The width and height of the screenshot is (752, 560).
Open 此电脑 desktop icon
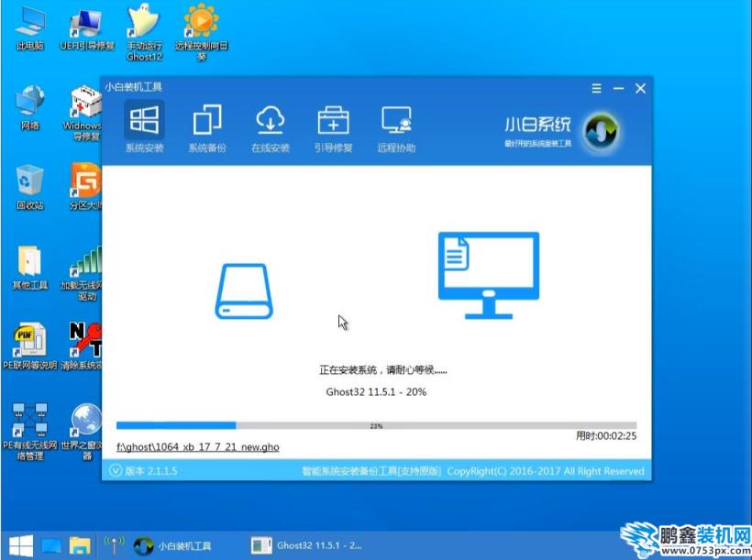29,28
